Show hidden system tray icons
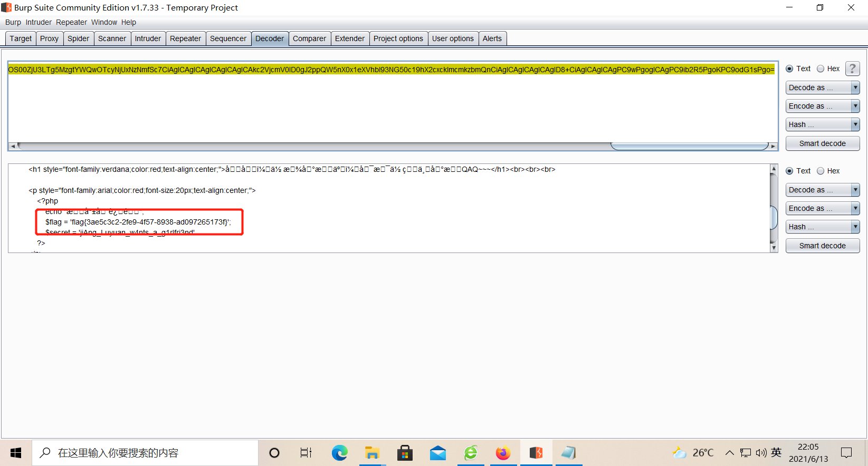This screenshot has width=868, height=466. [729, 453]
